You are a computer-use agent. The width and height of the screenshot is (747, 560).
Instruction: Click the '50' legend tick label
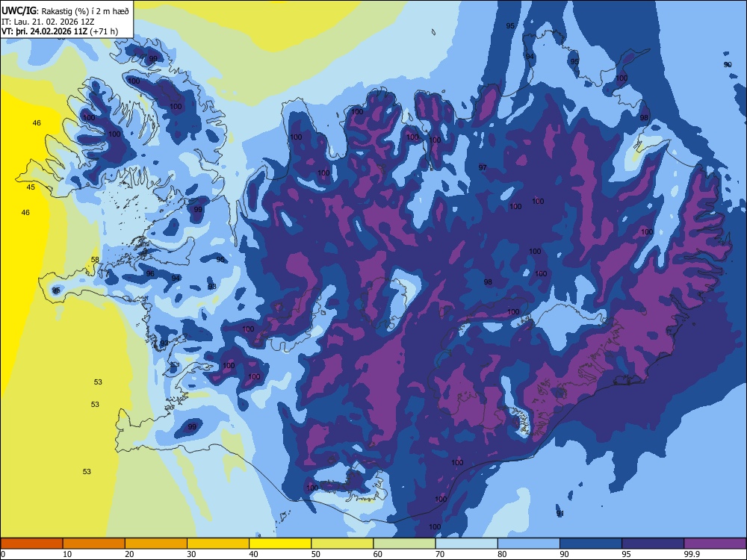click(x=315, y=554)
